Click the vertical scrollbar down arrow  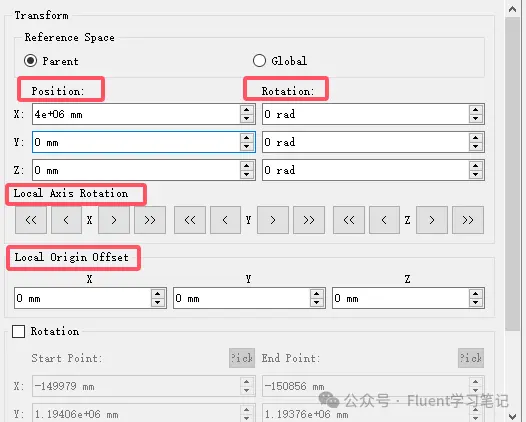point(513,416)
